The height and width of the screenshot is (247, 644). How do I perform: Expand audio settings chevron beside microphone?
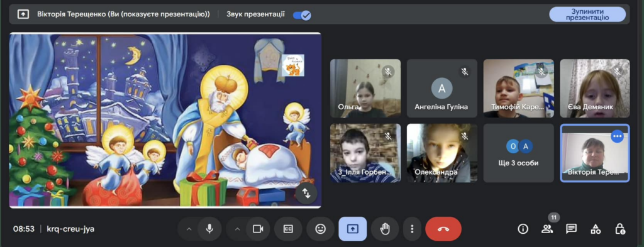pyautogui.click(x=189, y=229)
